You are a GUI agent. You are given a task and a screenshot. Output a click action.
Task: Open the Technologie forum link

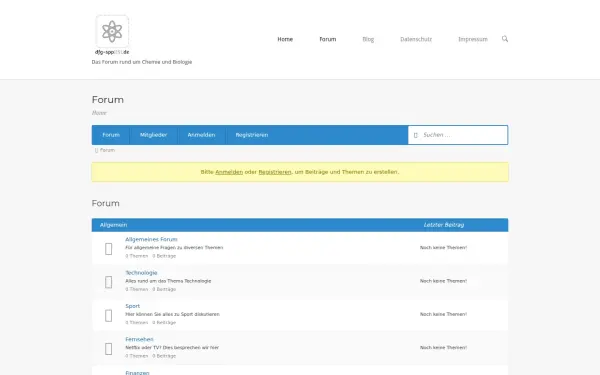[x=141, y=272]
